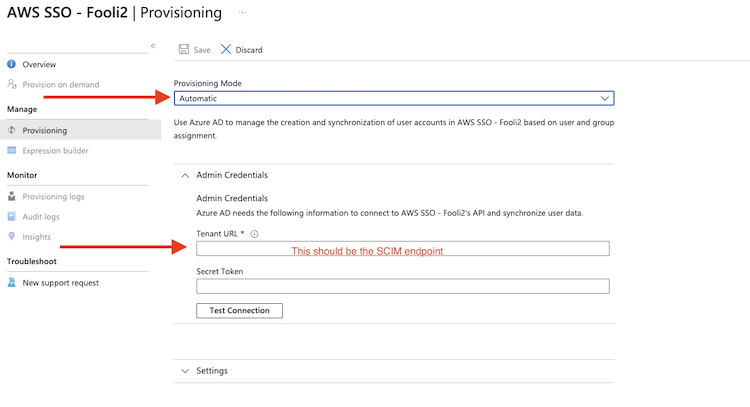Open Expression builder
Viewport: 750px width, 407px height.
click(x=55, y=151)
